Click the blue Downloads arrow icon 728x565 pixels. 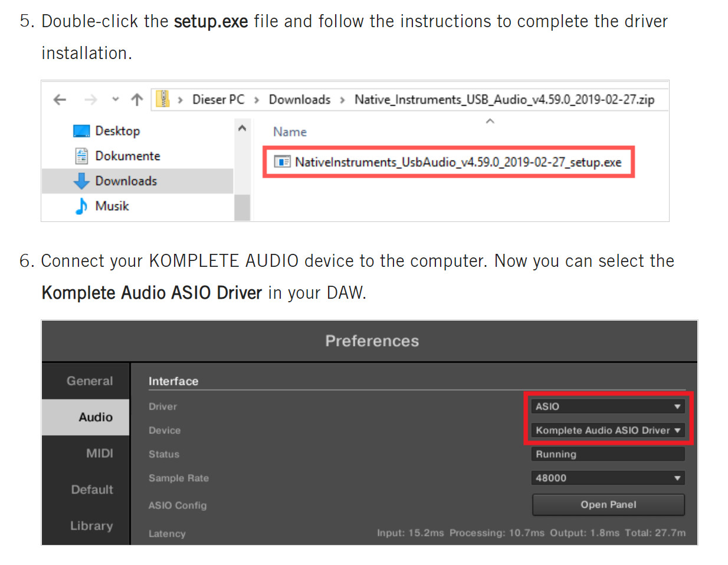(81, 181)
